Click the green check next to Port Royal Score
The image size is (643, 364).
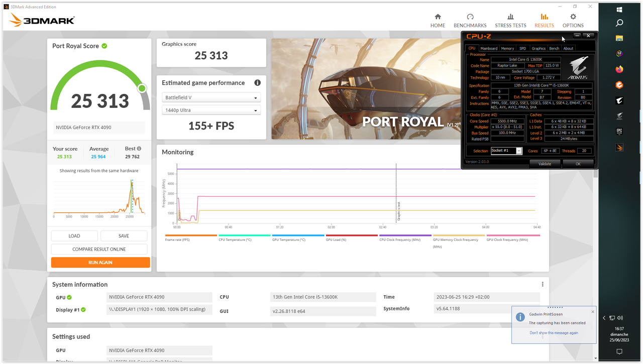(x=104, y=46)
